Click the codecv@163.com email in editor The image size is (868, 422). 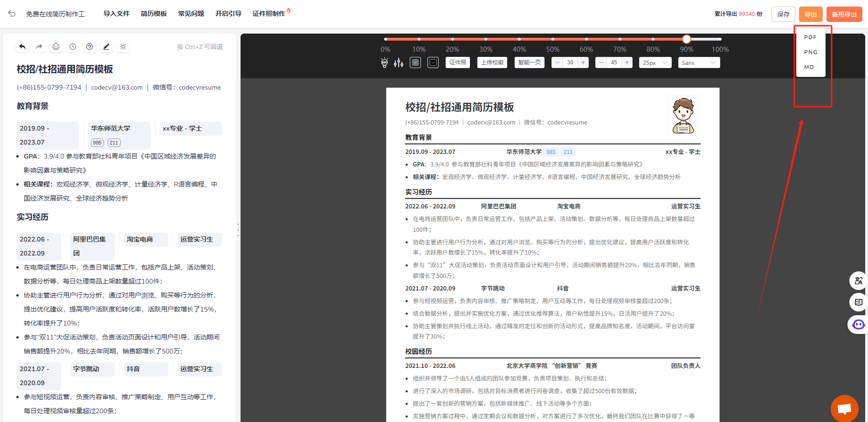click(x=117, y=87)
